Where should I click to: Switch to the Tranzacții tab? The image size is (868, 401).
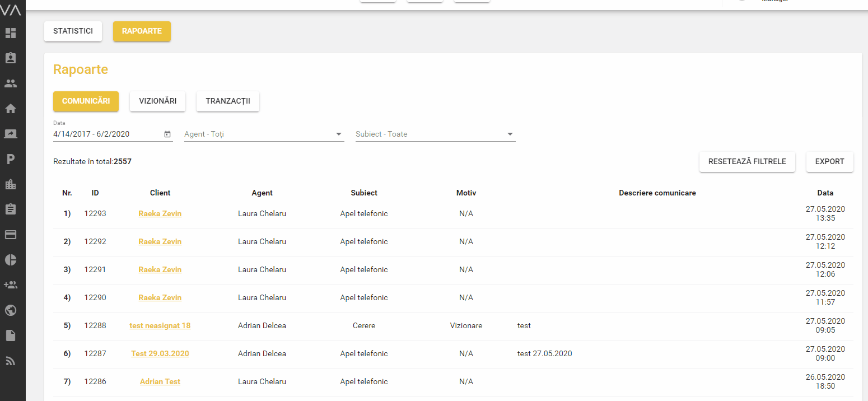point(227,101)
